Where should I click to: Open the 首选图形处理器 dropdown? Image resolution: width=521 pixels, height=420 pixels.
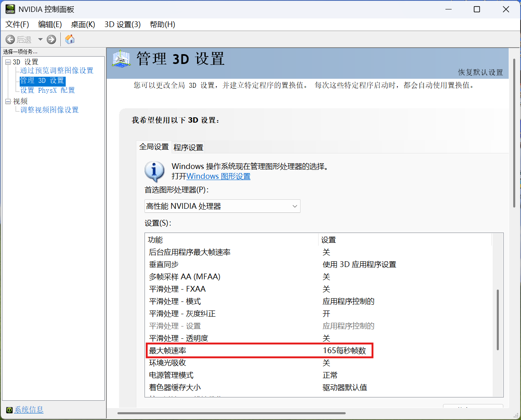(222, 206)
